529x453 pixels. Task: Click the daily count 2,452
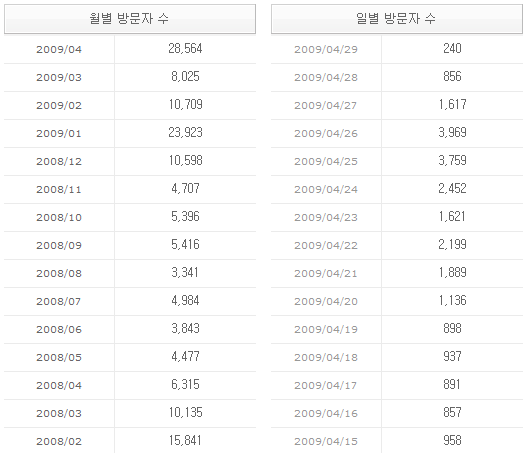pos(452,189)
